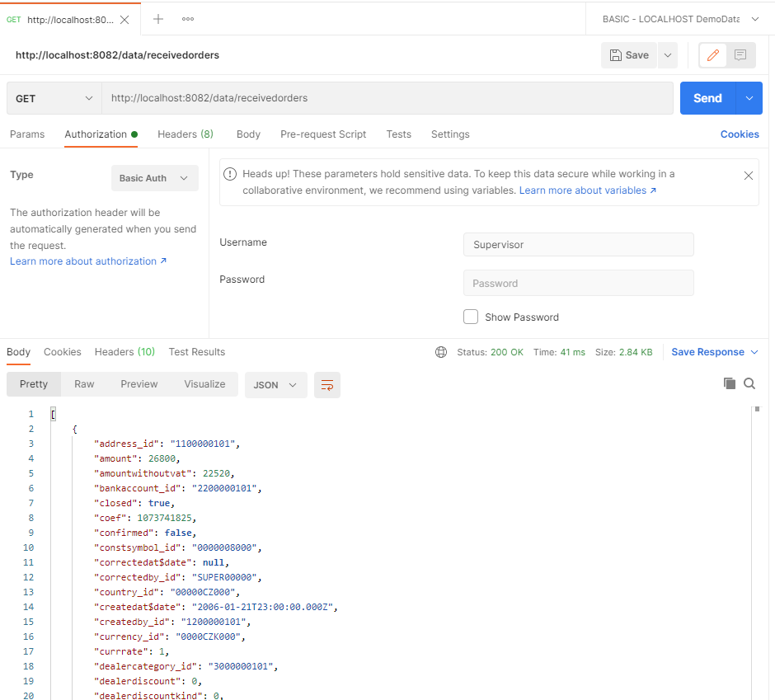Image resolution: width=775 pixels, height=700 pixels.
Task: Open the response Test Results tab
Action: point(196,352)
